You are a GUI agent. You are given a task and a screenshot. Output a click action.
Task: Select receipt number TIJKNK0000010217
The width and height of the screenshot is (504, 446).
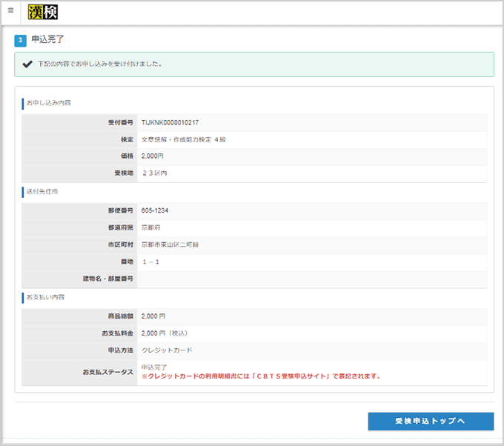tap(170, 122)
